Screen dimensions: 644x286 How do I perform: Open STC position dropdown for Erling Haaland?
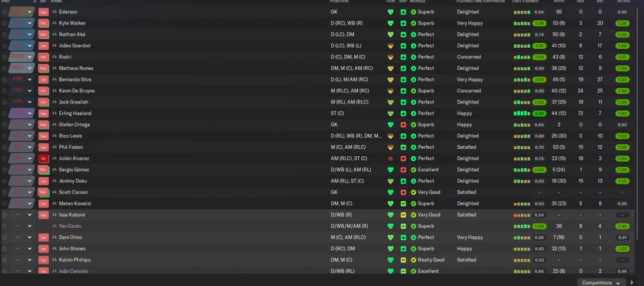point(22,113)
